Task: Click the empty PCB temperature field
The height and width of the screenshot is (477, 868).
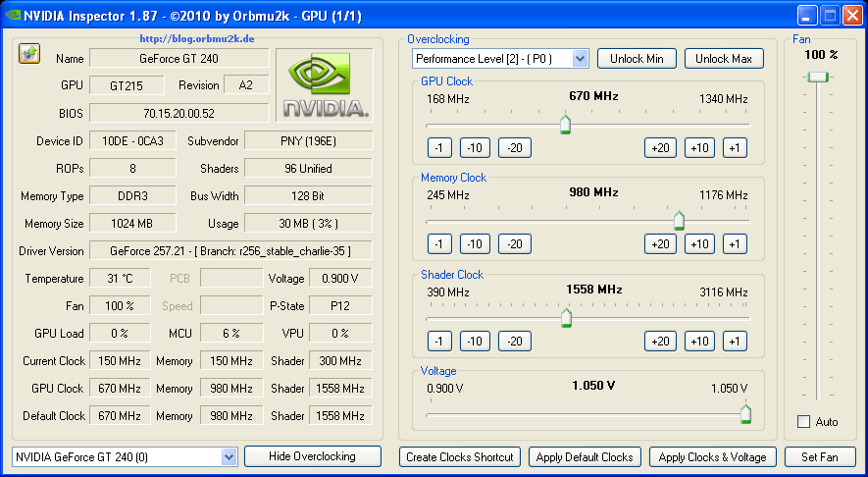Action: (231, 278)
